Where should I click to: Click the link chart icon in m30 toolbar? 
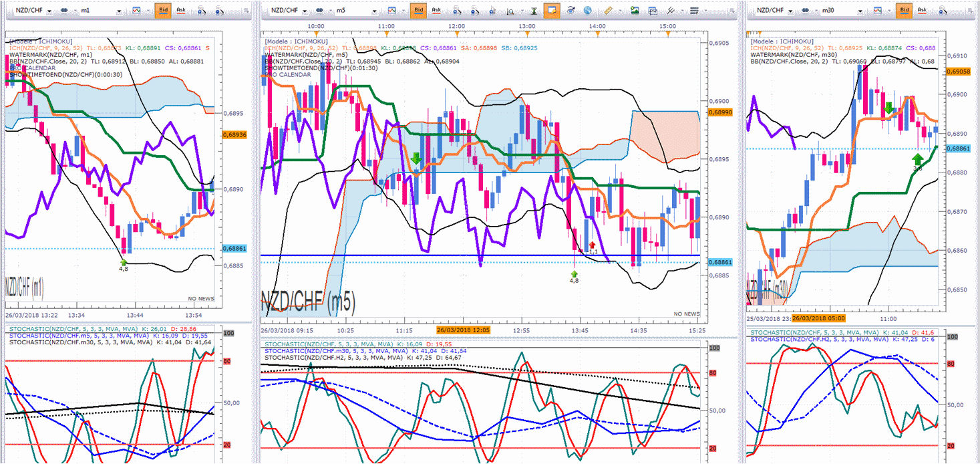(806, 11)
